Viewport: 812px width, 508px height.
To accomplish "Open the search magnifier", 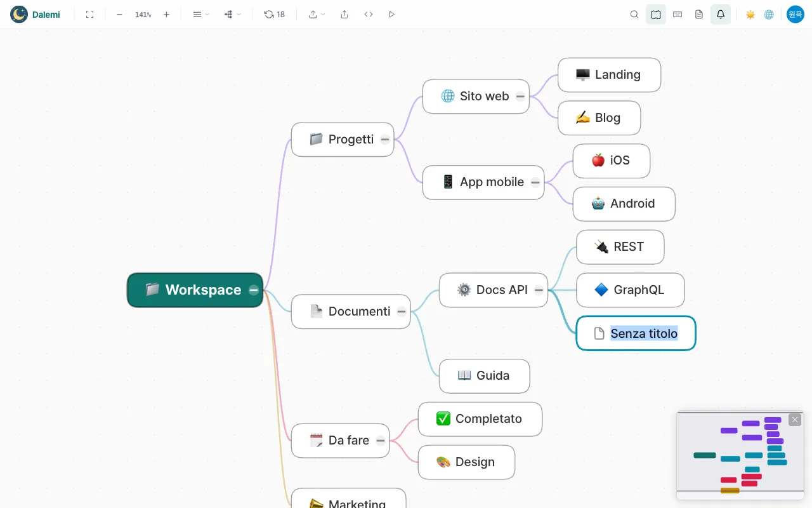I will click(x=634, y=14).
